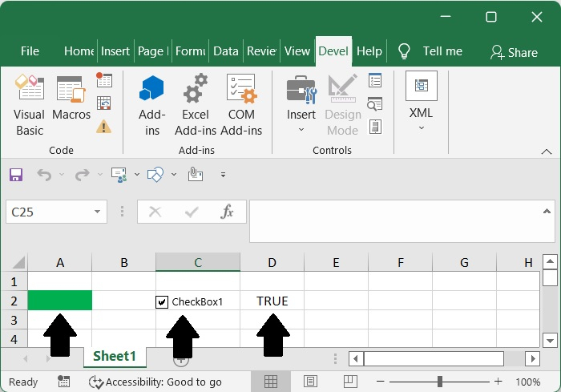Share the workbook

tap(514, 52)
